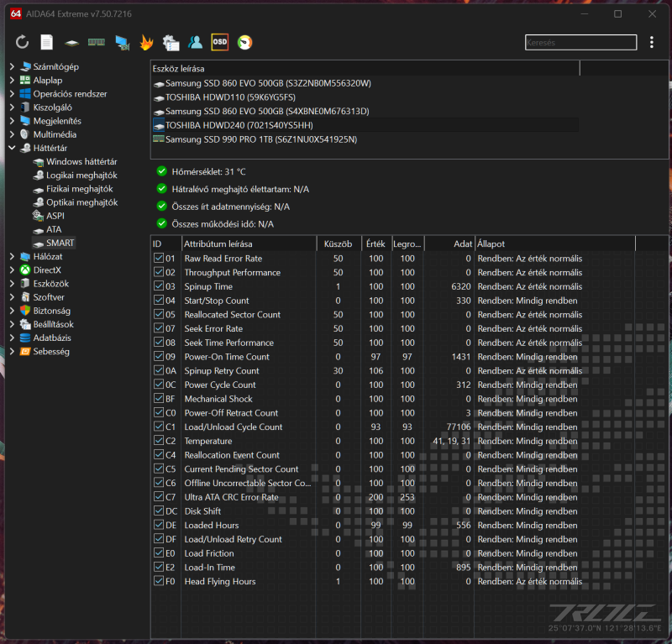Expand the DirectX tree node
The image size is (672, 644).
(12, 270)
